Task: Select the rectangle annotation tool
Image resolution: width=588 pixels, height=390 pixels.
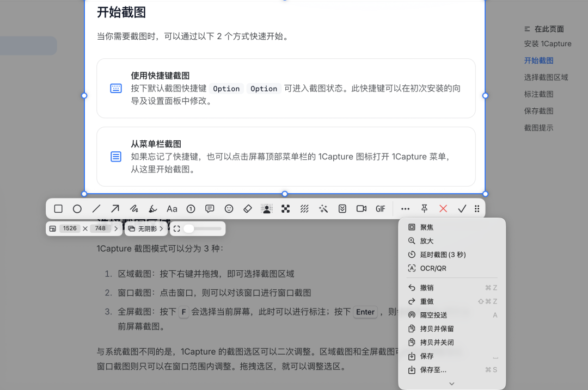Action: (58, 209)
